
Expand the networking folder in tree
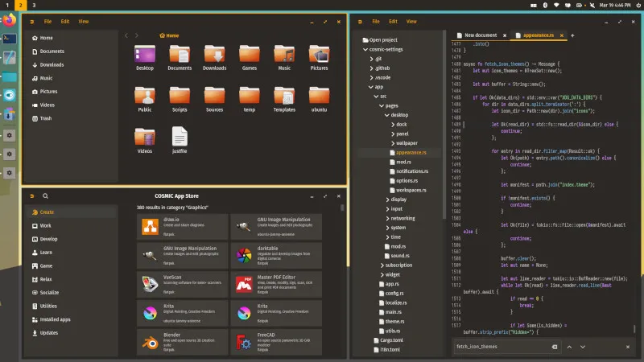pos(387,218)
